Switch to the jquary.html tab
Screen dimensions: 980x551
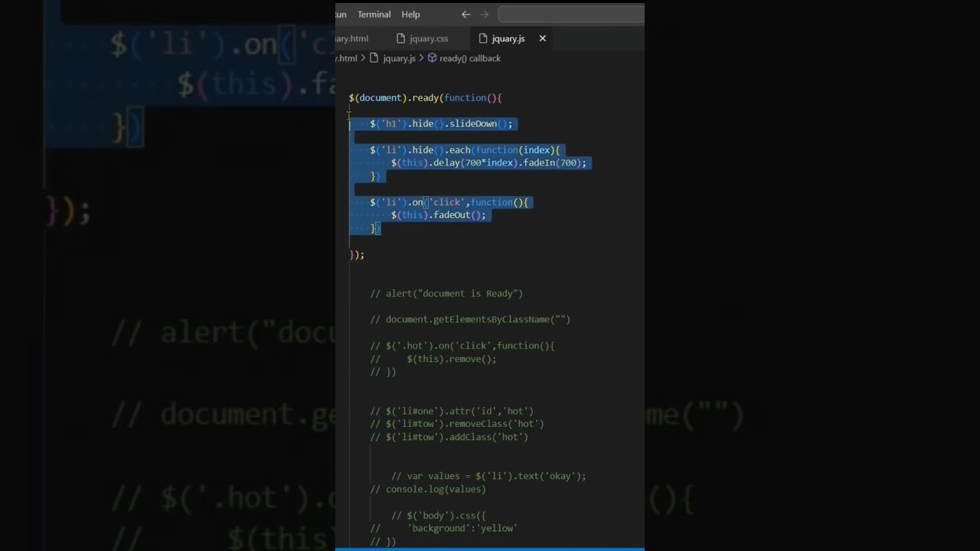point(352,38)
